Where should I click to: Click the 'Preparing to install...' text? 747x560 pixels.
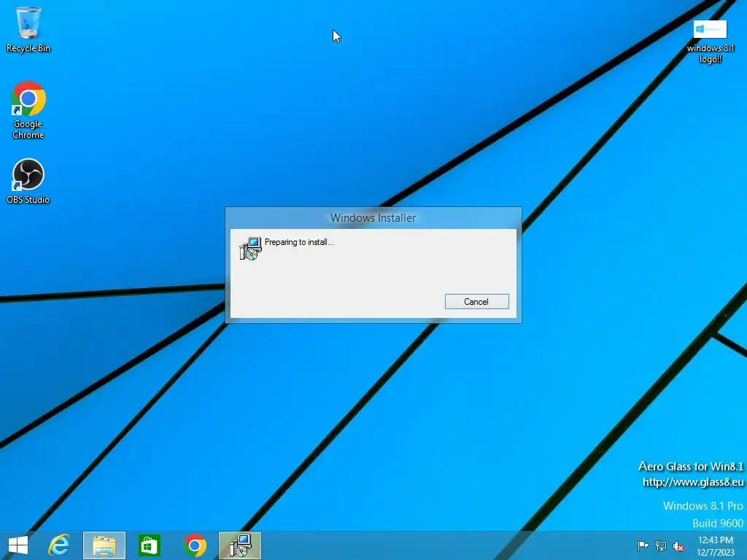299,242
